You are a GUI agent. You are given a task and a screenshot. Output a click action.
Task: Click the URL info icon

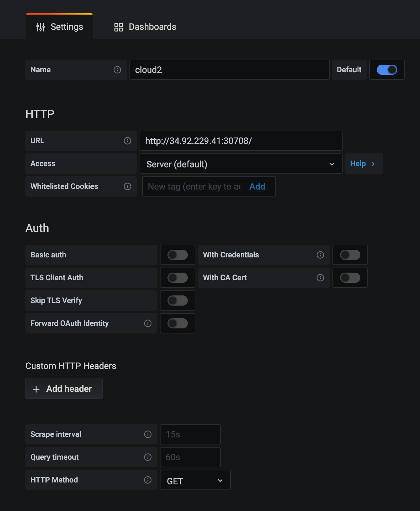tap(128, 141)
